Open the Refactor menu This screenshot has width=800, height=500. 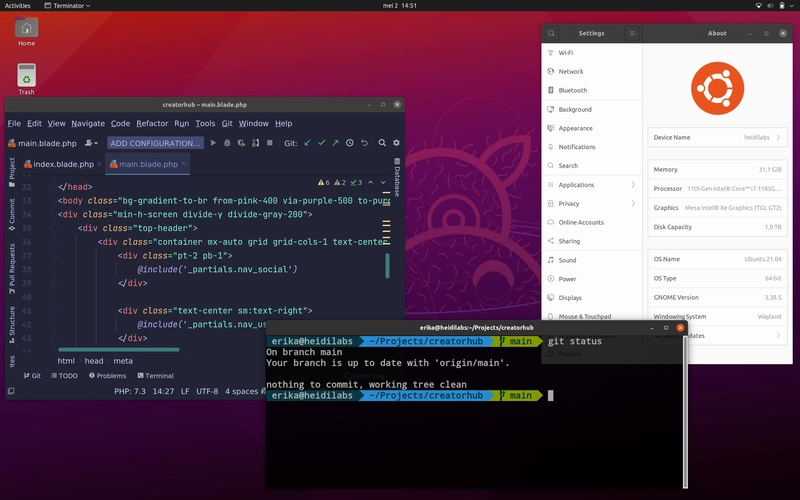pos(152,123)
